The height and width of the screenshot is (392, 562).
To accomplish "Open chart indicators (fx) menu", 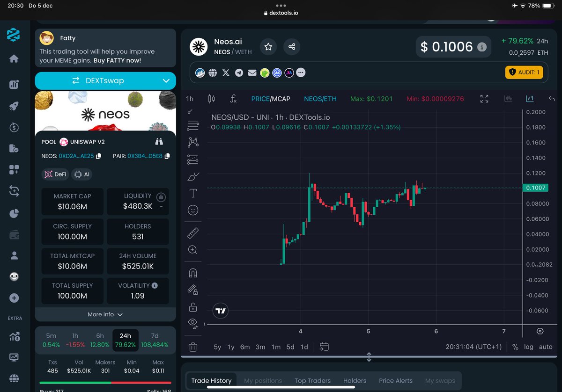I will [x=233, y=99].
